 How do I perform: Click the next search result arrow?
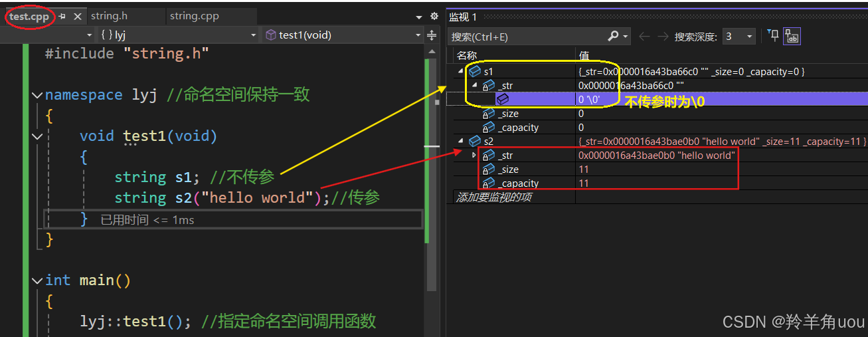663,37
